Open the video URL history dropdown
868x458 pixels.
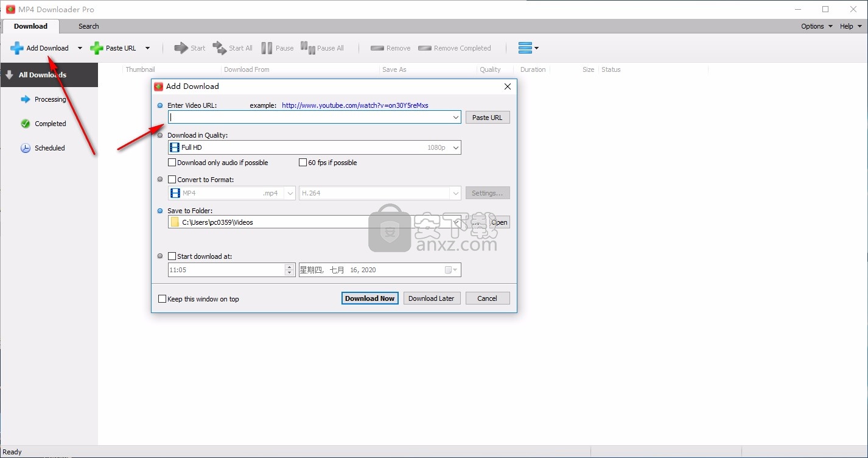click(456, 118)
